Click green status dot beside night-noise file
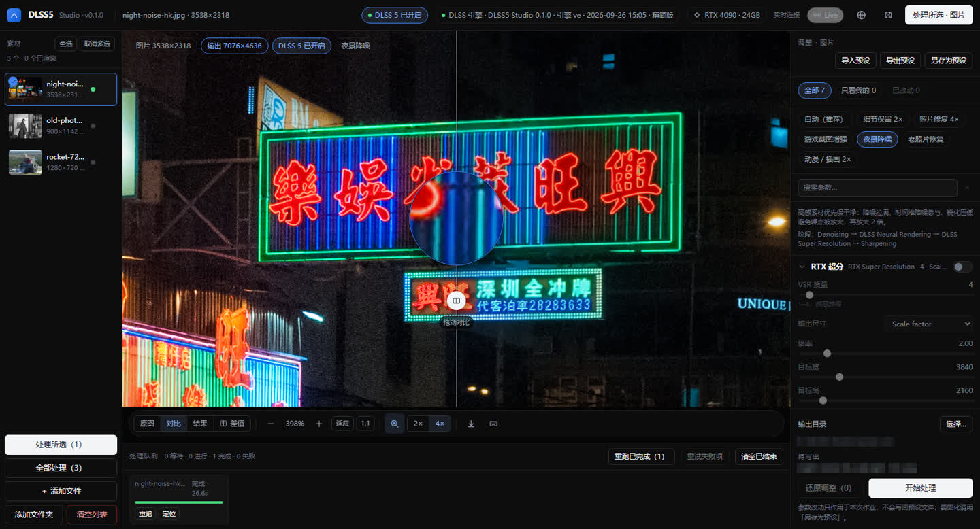 click(x=93, y=89)
